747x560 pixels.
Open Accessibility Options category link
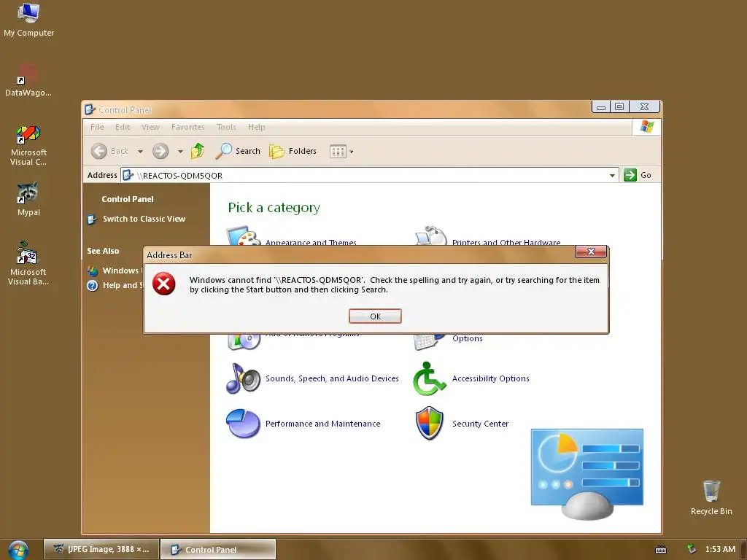click(x=491, y=378)
